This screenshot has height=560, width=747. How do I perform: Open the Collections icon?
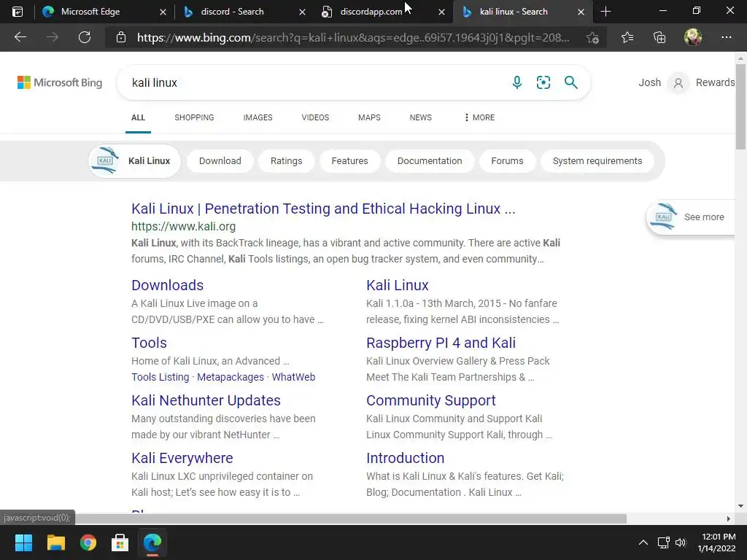[659, 37]
